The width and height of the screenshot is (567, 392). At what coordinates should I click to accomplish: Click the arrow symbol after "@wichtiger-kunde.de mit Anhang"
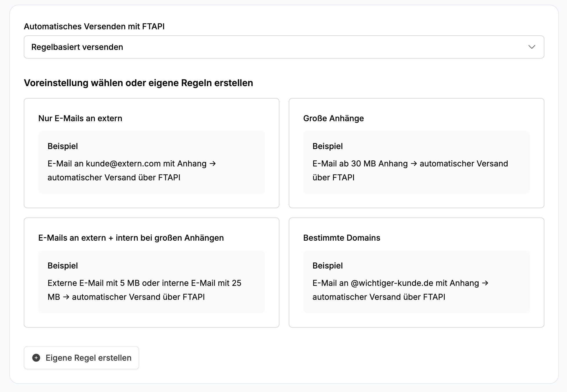click(485, 283)
